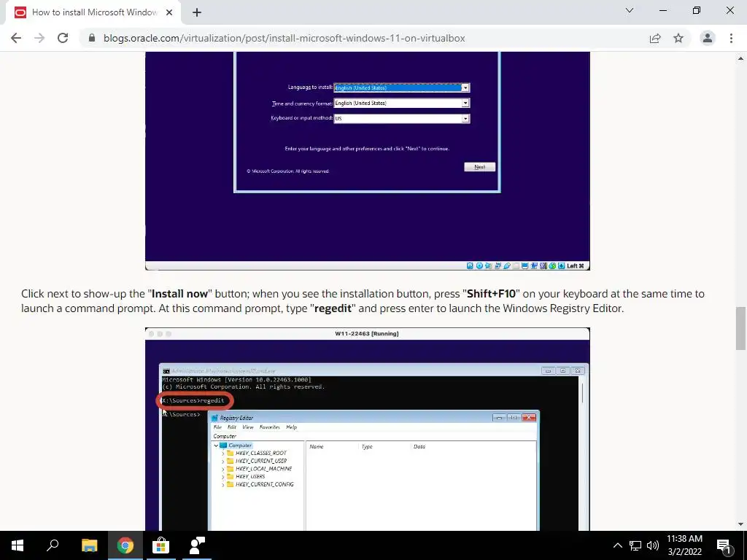
Task: Close the Oracle blog tab
Action: 169,12
